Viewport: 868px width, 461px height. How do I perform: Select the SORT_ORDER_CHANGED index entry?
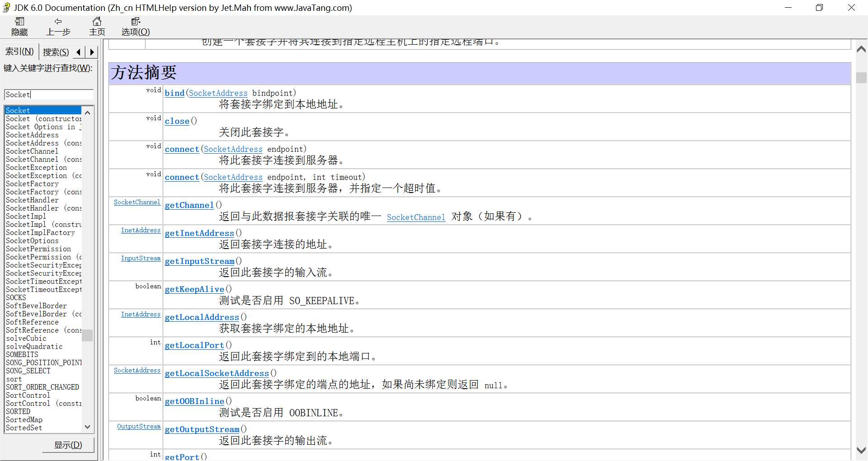pyautogui.click(x=43, y=387)
